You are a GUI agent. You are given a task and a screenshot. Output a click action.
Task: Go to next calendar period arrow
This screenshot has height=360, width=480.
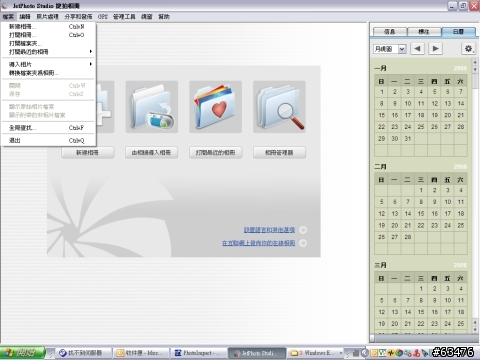coord(435,49)
